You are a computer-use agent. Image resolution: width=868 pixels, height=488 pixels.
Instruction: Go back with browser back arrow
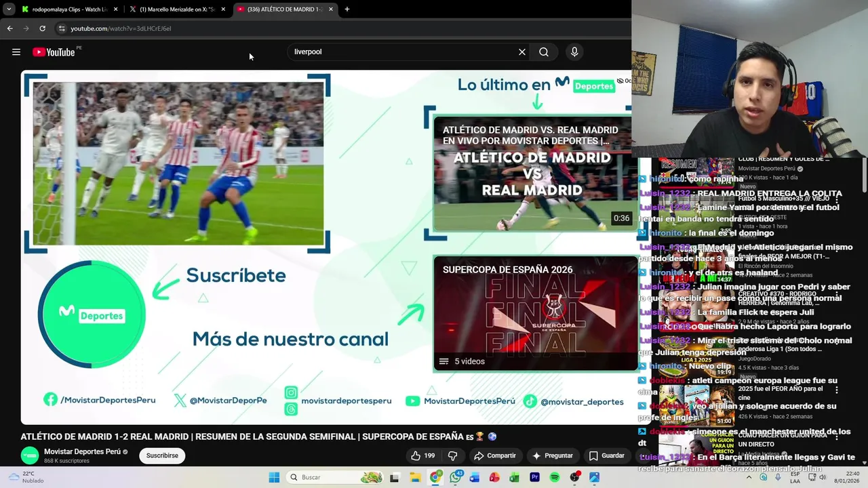click(x=9, y=28)
